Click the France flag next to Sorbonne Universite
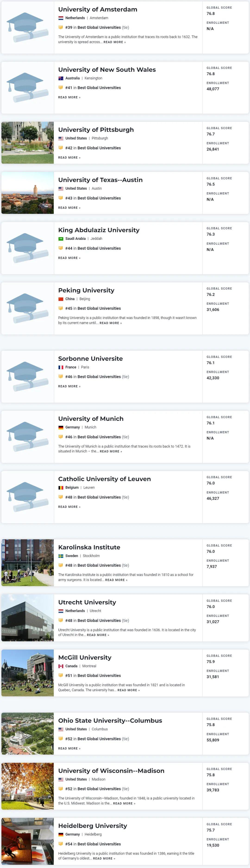Image resolution: width=250 pixels, height=868 pixels. (x=61, y=367)
